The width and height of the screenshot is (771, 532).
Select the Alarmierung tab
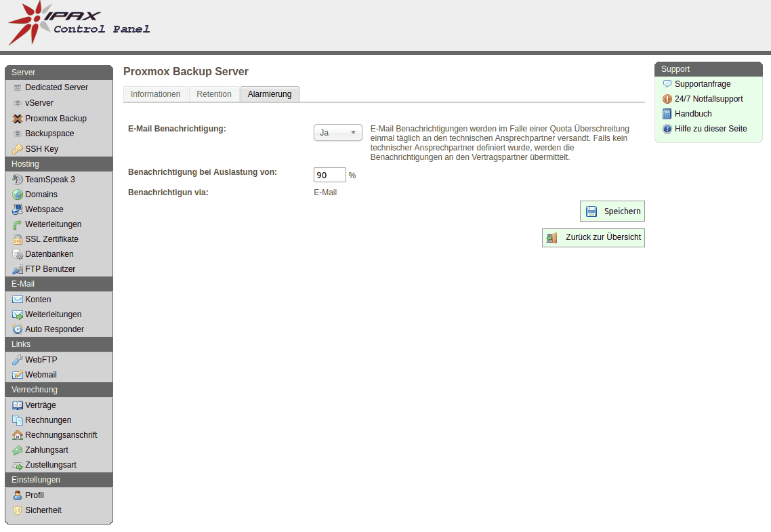[x=270, y=94]
